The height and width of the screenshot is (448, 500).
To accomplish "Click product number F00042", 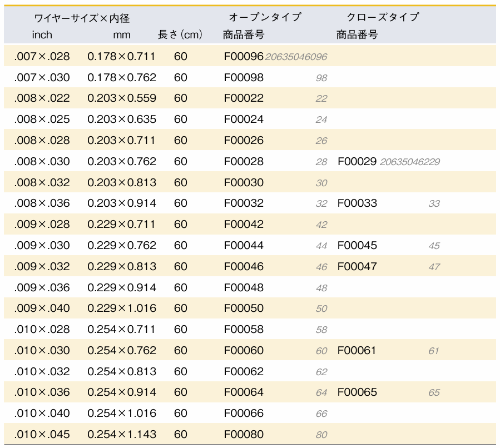I will 244,224.
